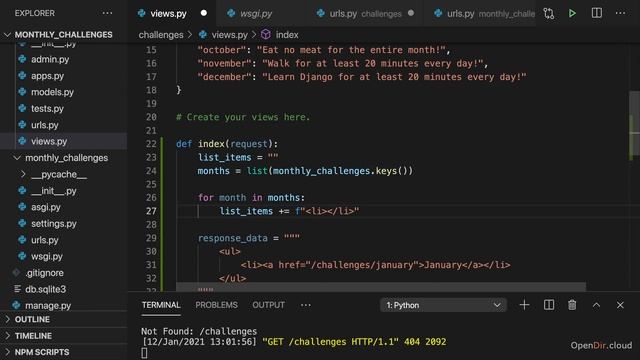
Task: Click line number 22 in gutter
Action: pos(151,144)
